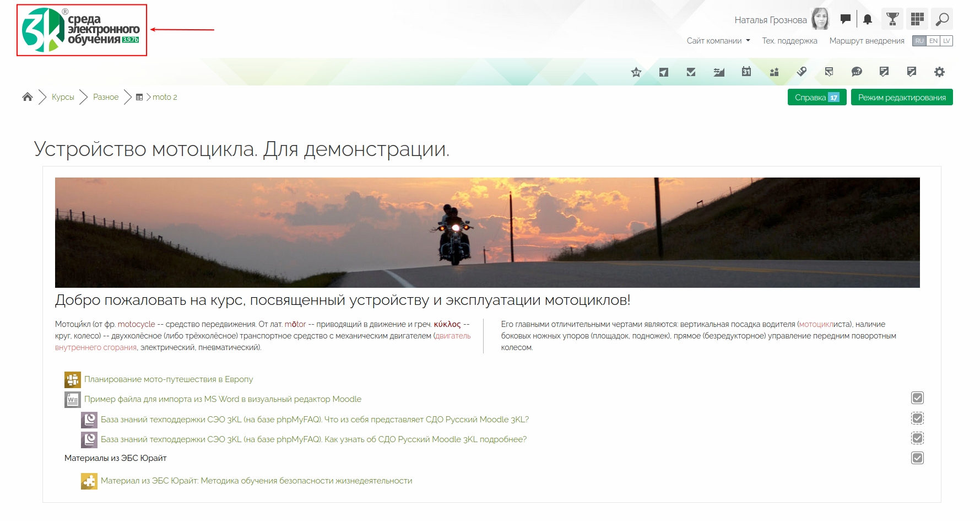The height and width of the screenshot is (521, 980).
Task: Switch interface language to EN
Action: 933,41
